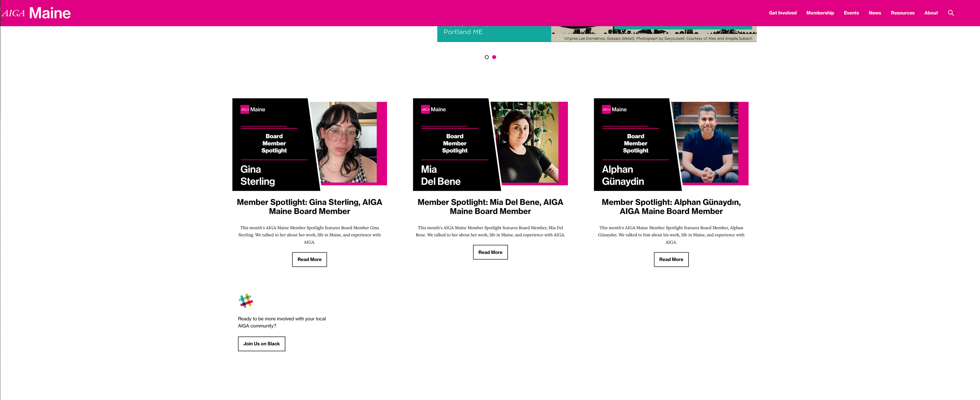Click the Portland ME carousel banner
Screen dimensions: 980x400
tap(596, 34)
